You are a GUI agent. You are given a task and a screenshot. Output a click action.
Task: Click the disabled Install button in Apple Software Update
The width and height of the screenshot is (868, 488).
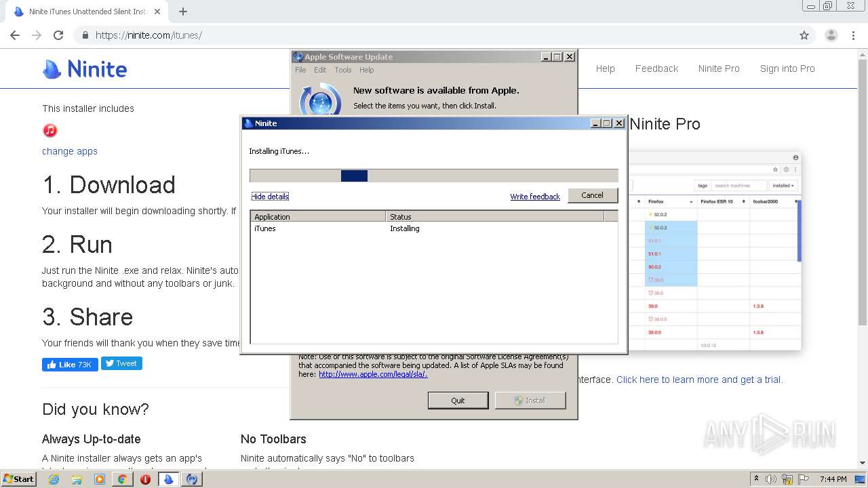click(530, 401)
